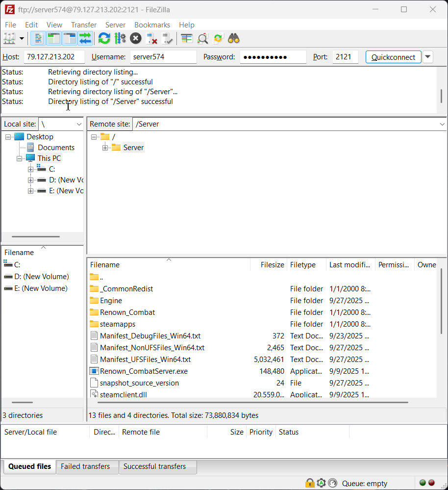Screen dimensions: 448x490
Task: Click the refresh file listing icon
Action: pyautogui.click(x=104, y=38)
